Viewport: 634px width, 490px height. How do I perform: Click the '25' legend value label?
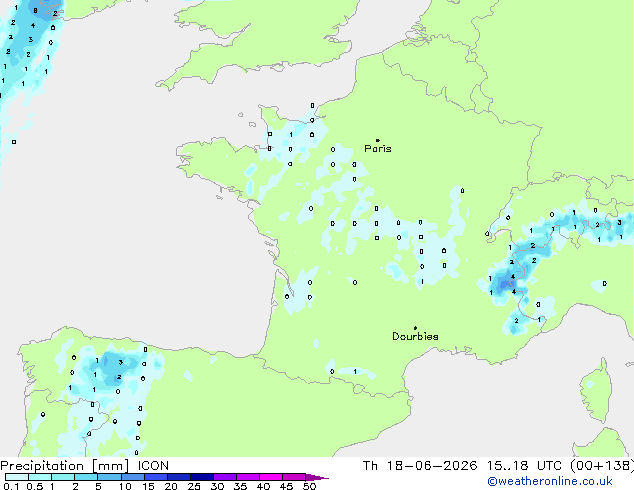pyautogui.click(x=194, y=486)
